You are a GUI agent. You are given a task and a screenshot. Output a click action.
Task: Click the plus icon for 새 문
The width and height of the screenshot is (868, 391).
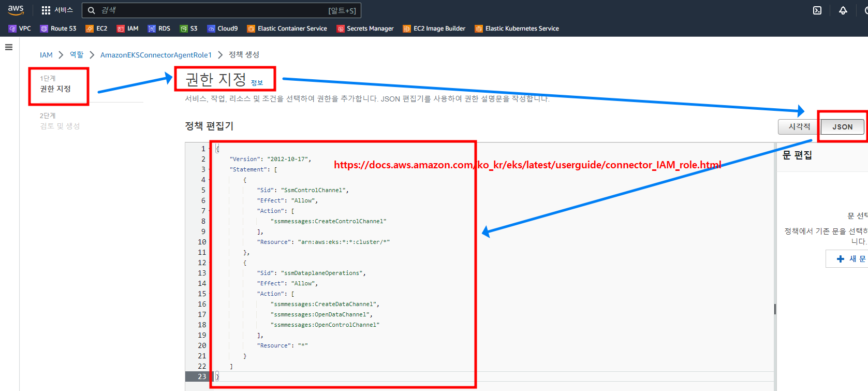(841, 259)
